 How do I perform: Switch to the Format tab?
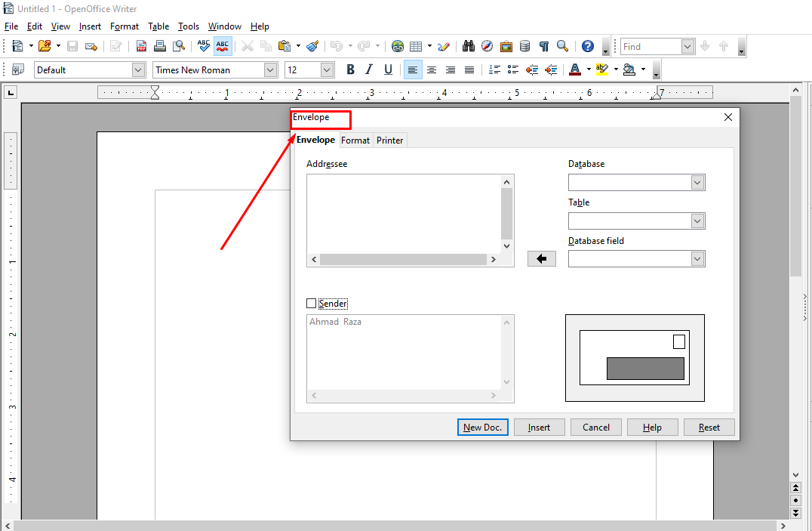(x=355, y=140)
